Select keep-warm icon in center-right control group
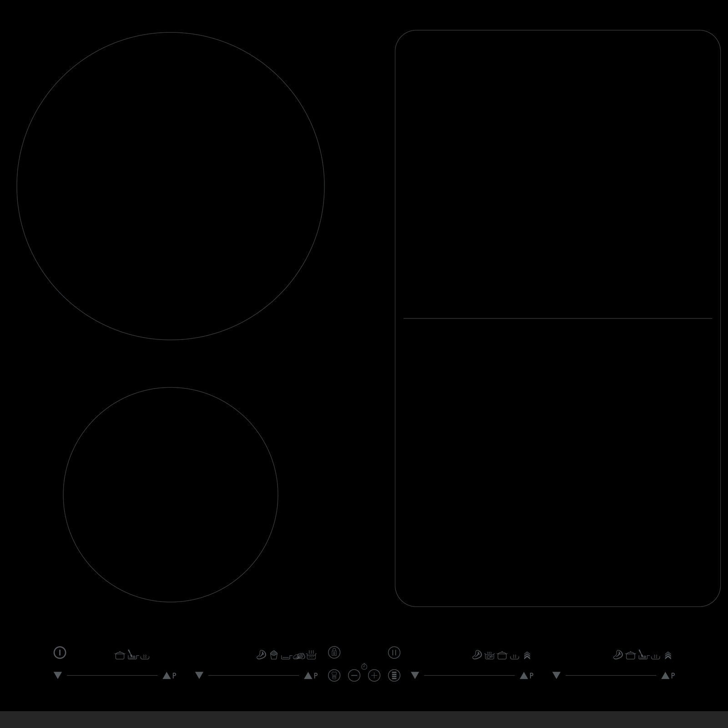 515,657
